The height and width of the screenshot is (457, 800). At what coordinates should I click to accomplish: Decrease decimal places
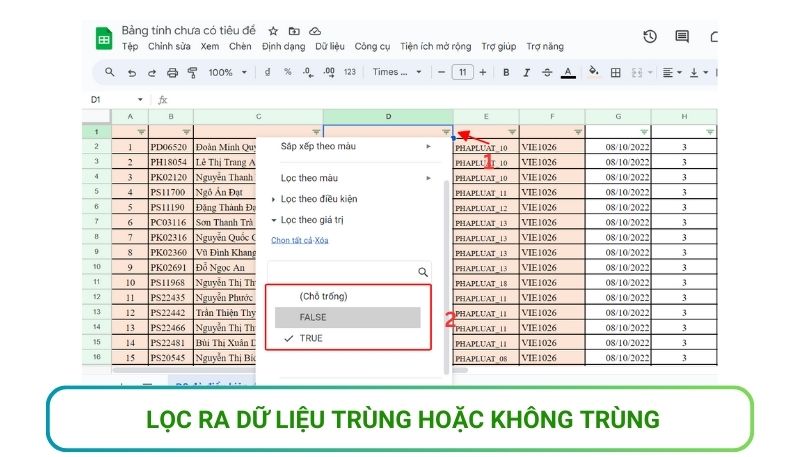tap(308, 72)
